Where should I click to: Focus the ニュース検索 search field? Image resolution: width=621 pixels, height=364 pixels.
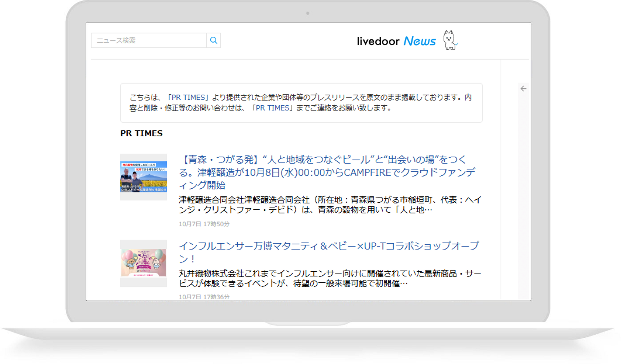(x=149, y=40)
